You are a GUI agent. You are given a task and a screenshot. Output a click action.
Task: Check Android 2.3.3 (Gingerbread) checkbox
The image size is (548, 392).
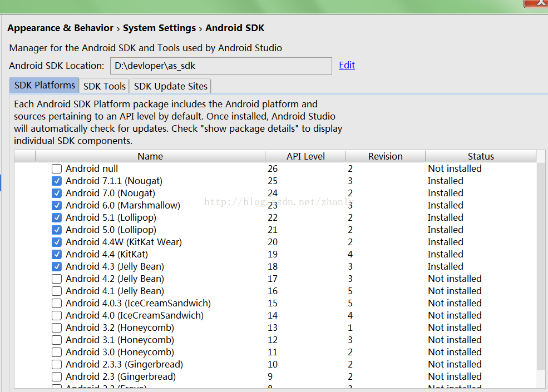[x=57, y=364]
